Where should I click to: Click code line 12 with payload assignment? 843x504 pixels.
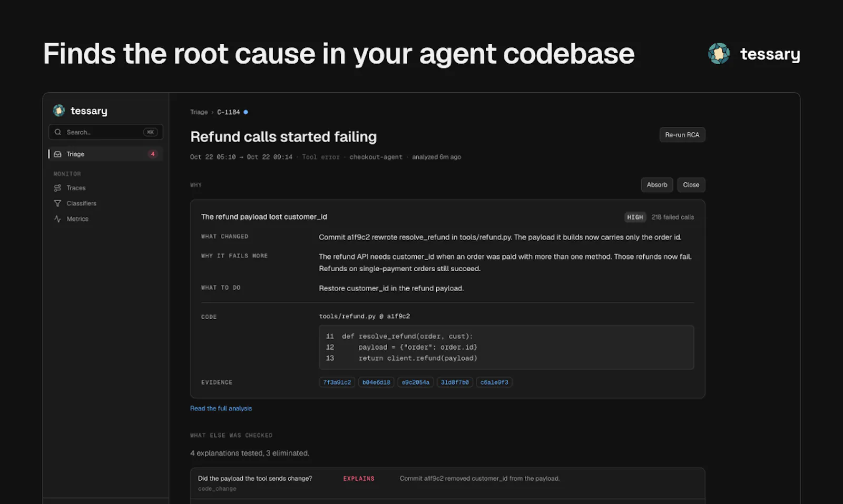401,347
